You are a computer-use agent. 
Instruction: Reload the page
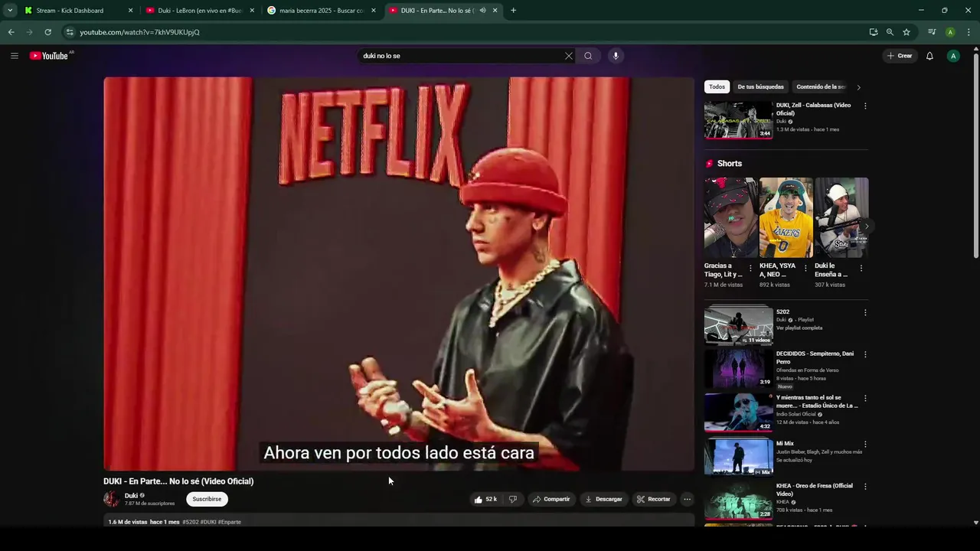[x=47, y=32]
